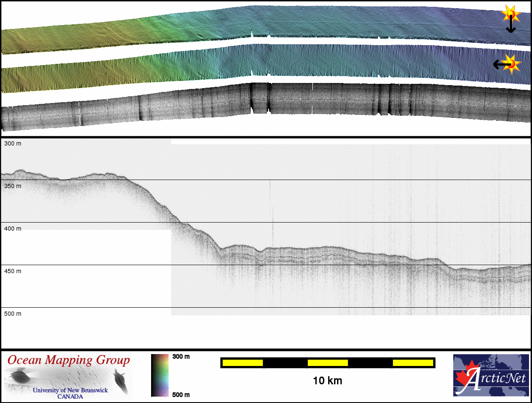Select the 400 m depth label on profile
Image resolution: width=532 pixels, height=403 pixels.
click(x=13, y=229)
